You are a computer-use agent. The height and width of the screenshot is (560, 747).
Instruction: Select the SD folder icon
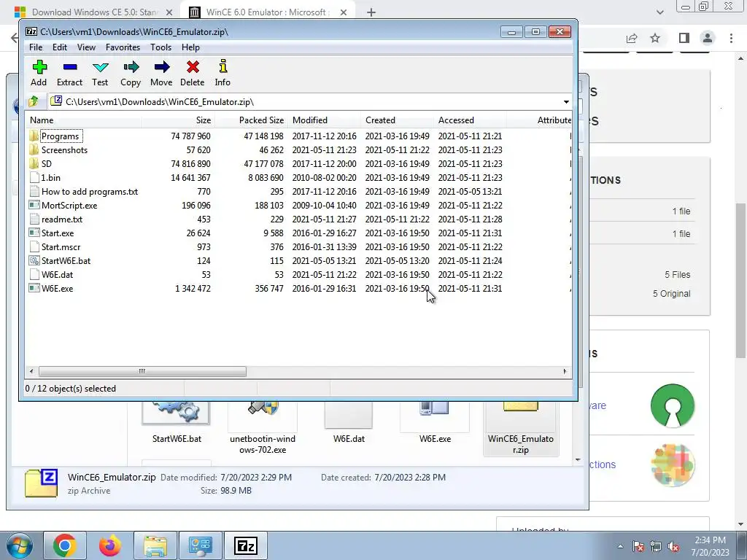coord(34,164)
